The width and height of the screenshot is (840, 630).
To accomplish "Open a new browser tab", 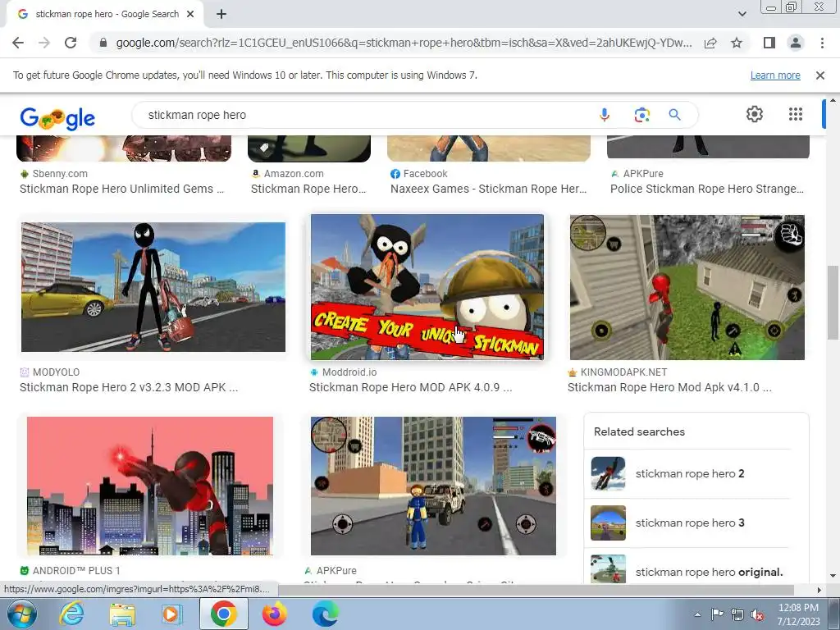I will click(221, 15).
